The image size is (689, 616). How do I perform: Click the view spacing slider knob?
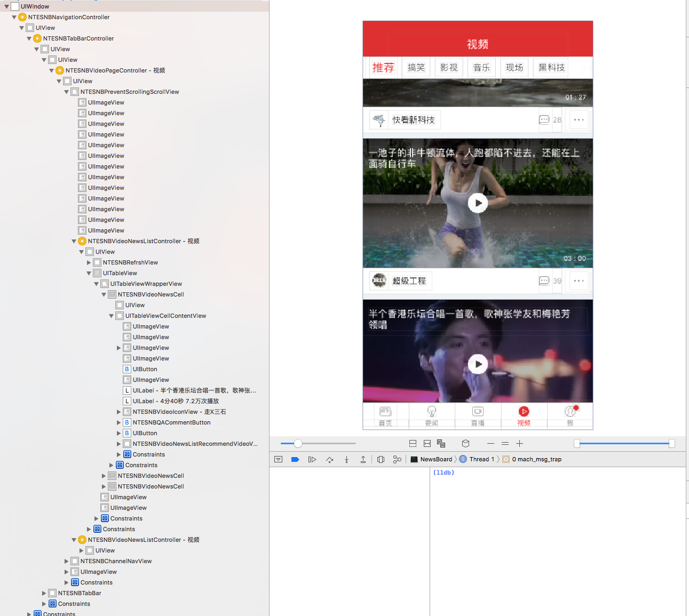click(298, 443)
